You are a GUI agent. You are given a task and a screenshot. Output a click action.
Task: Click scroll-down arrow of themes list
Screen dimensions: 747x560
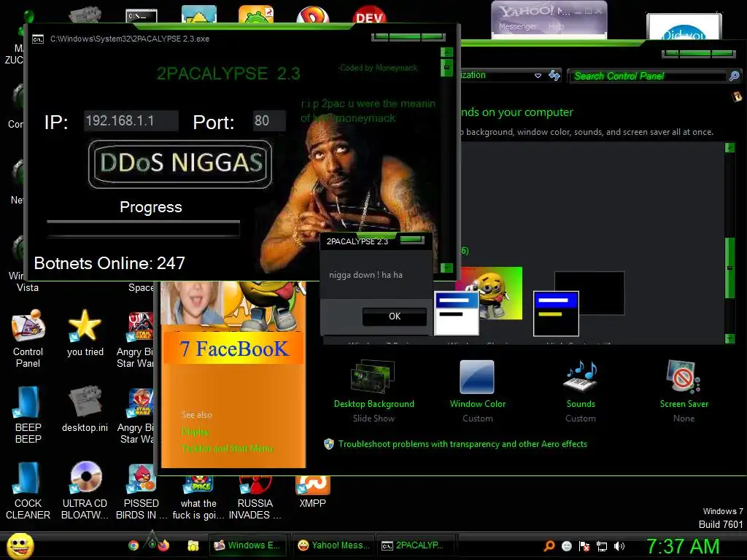tap(729, 338)
